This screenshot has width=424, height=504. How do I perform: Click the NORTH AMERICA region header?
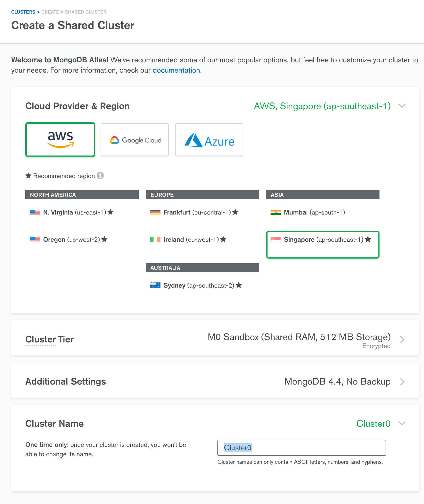82,195
